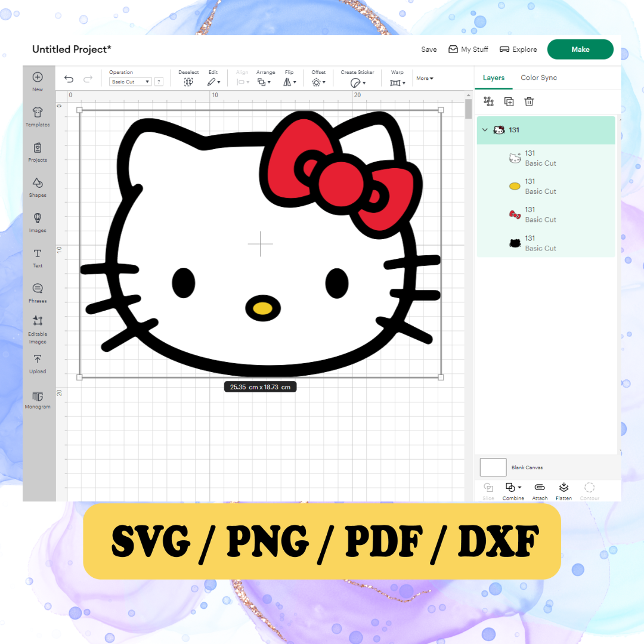Click the group layers icon

pos(488,101)
